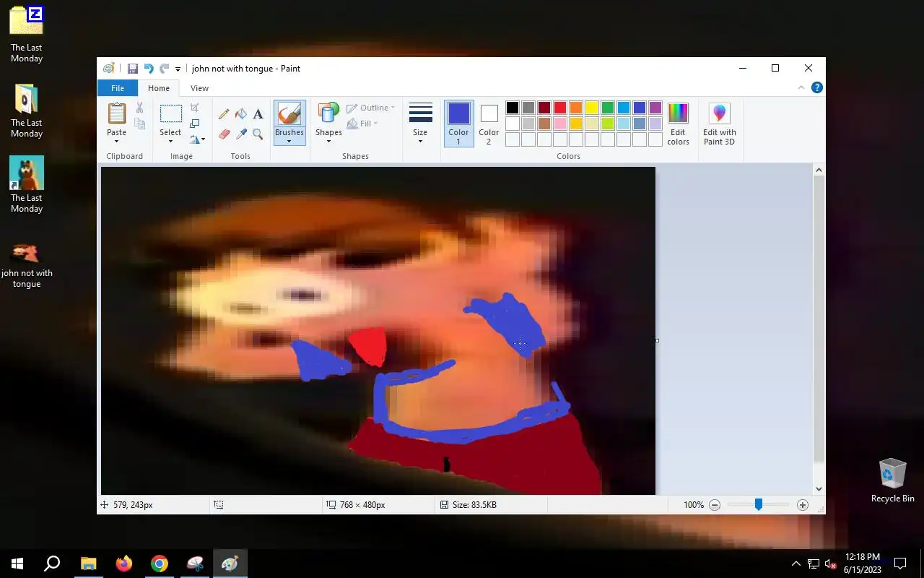
Task: Click Edit with Paint 3D
Action: (x=720, y=124)
